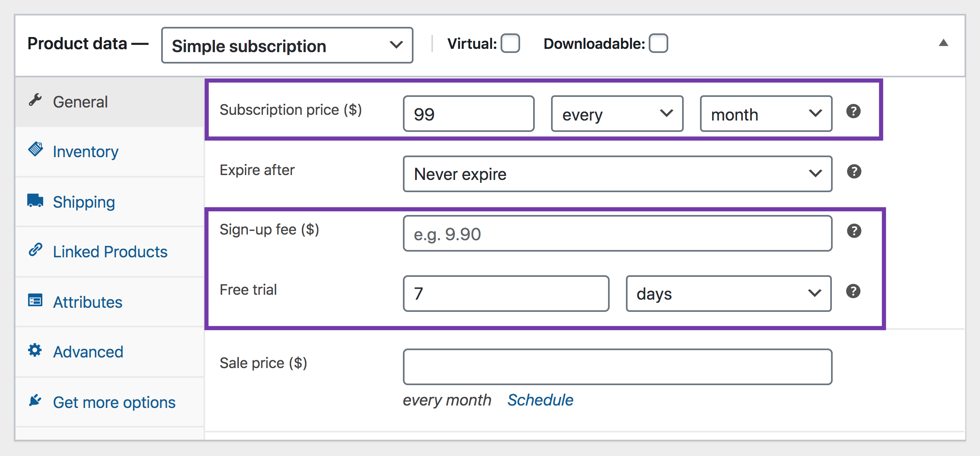Click the Inventory tag icon
Image resolution: width=980 pixels, height=456 pixels.
[x=36, y=150]
